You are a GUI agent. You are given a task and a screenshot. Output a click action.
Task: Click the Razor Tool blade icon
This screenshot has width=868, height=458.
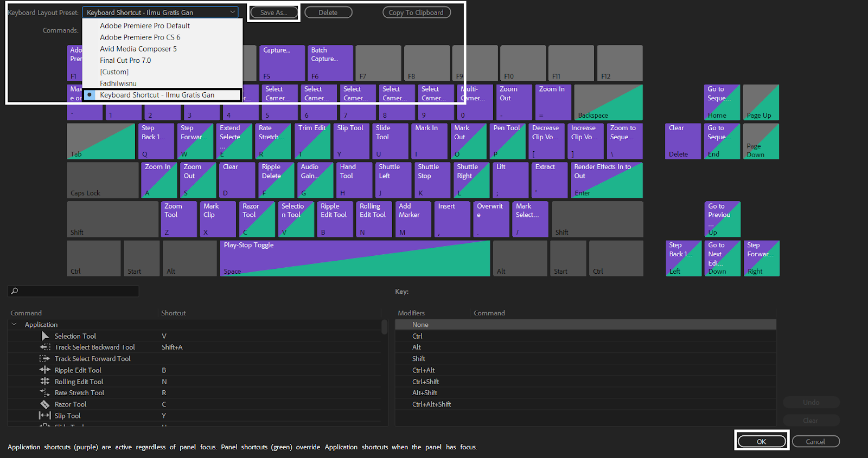tap(45, 404)
